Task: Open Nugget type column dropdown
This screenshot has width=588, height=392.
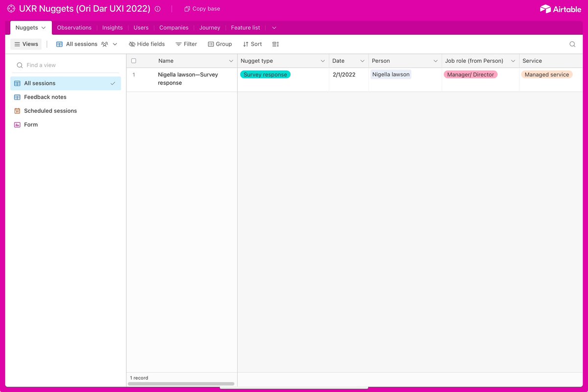Action: click(322, 61)
